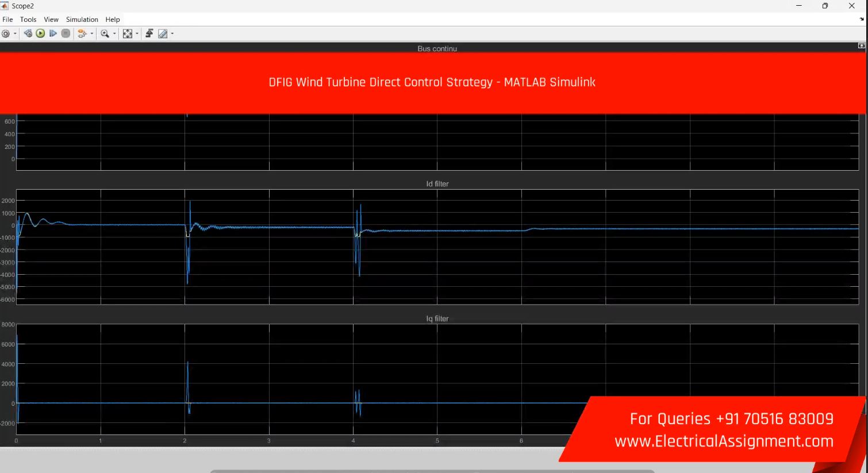
Task: Open the Triggers tool icon
Action: pos(149,33)
